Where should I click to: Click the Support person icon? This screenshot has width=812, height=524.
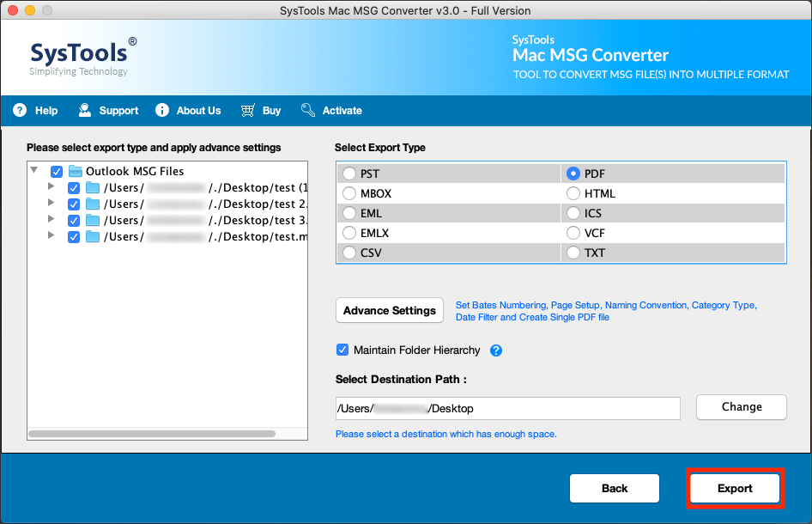pos(84,110)
